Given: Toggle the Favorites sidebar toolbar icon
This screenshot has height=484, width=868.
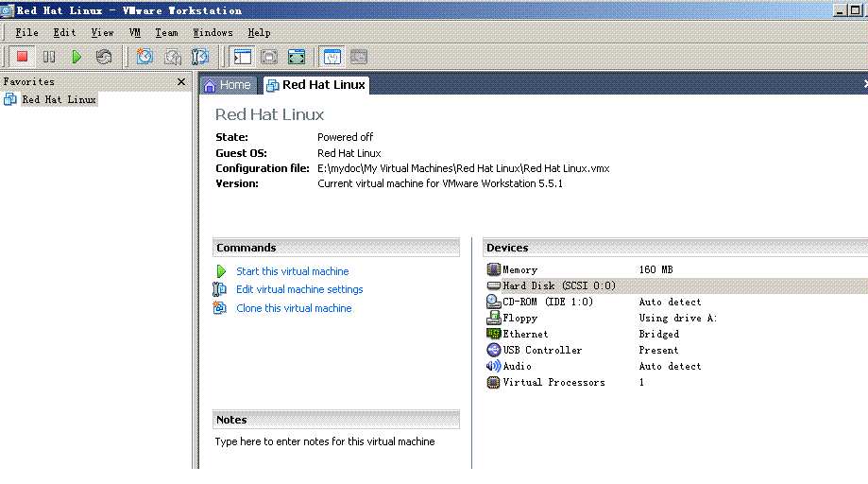Looking at the screenshot, I should point(243,57).
